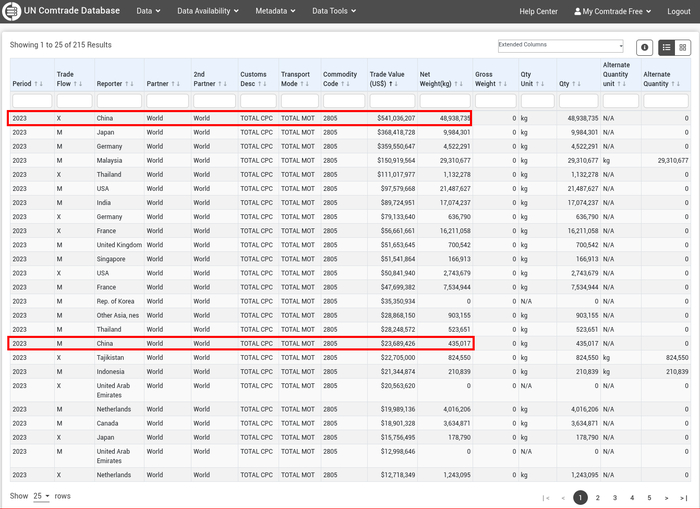The width and height of the screenshot is (700, 509).
Task: Sort by Period column arrows
Action: click(x=40, y=83)
